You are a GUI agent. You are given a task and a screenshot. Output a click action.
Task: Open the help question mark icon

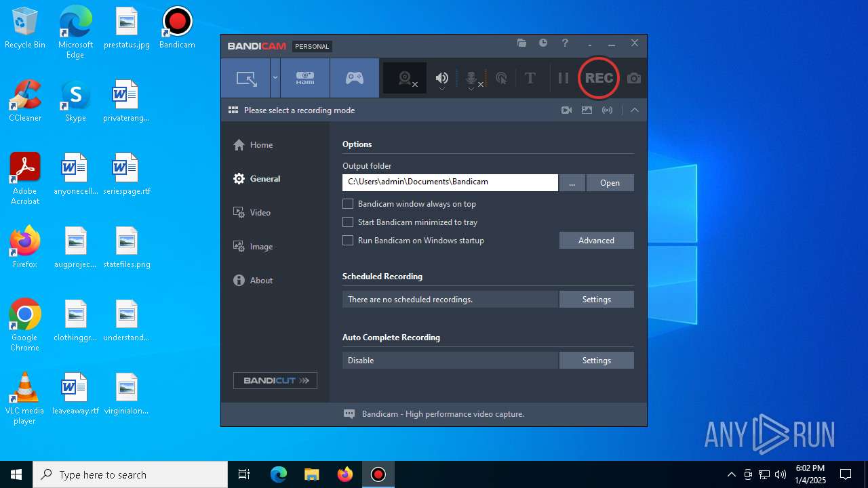pos(565,43)
